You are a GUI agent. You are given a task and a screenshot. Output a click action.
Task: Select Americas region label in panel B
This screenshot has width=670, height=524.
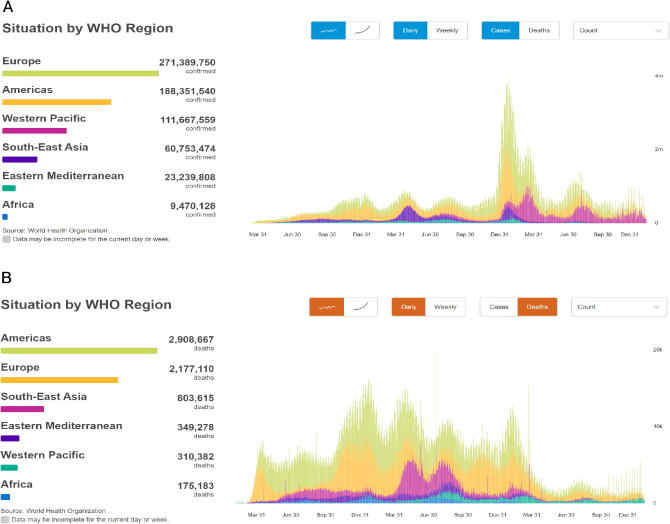point(26,338)
